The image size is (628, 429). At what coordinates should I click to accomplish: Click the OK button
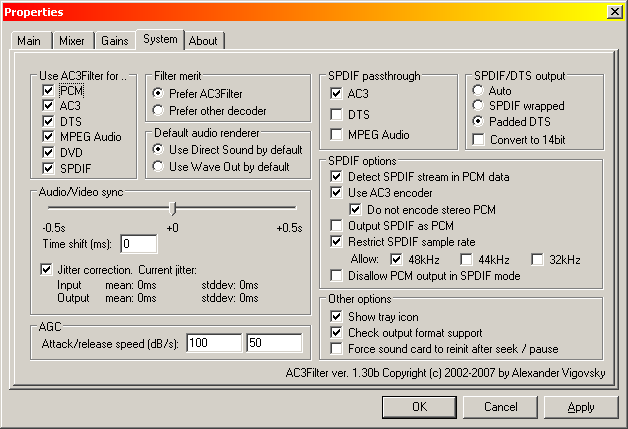(419, 407)
